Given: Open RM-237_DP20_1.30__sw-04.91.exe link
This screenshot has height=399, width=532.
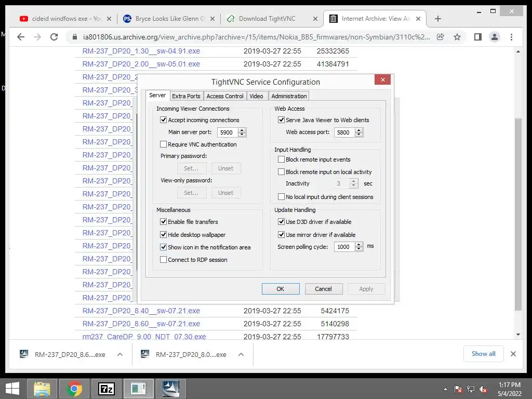Looking at the screenshot, I should [x=141, y=51].
